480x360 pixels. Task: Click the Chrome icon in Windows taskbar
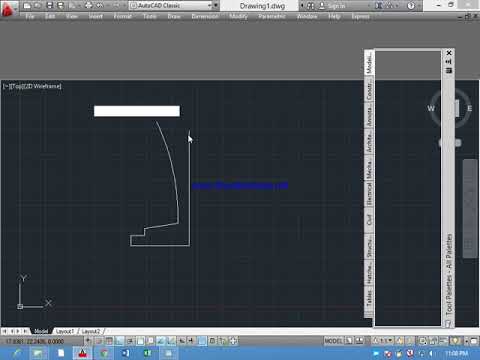(104, 353)
